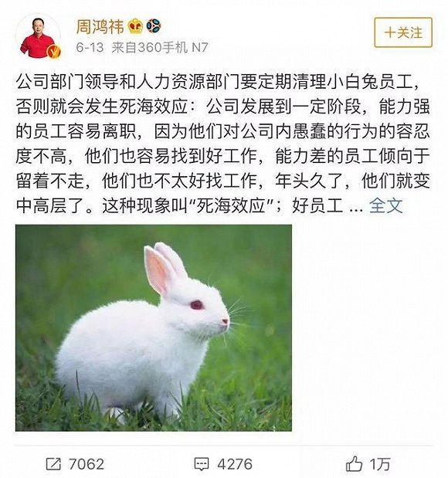
Task: Click the 6-13 post date
Action: [x=90, y=47]
